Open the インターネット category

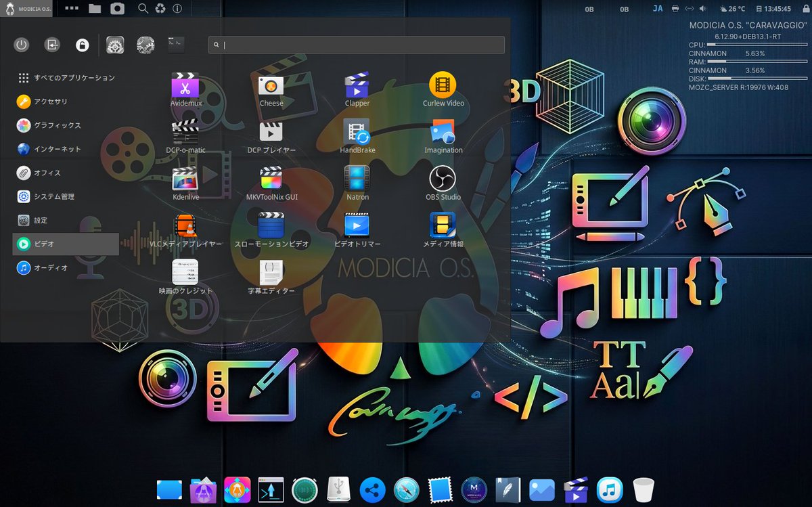pos(66,149)
